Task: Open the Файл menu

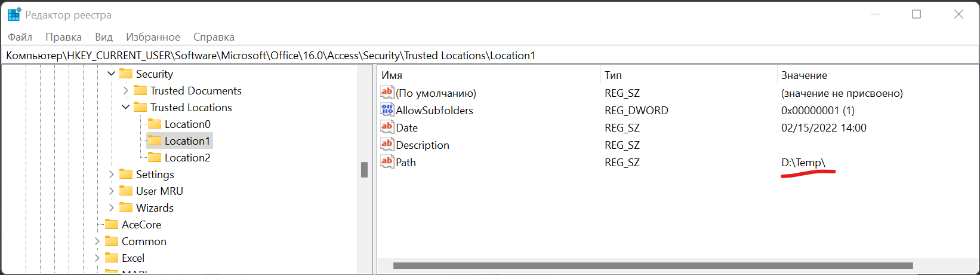Action: pos(20,37)
